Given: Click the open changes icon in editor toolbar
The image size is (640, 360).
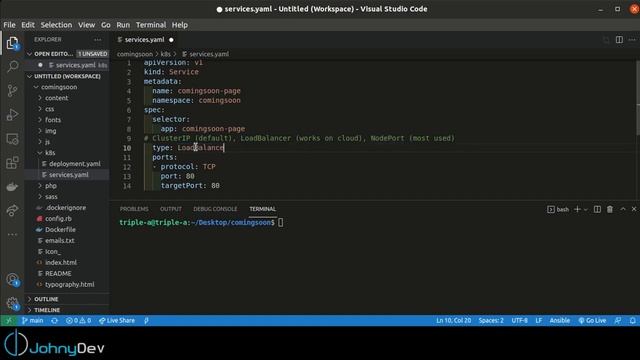Looking at the screenshot, I should tap(606, 40).
